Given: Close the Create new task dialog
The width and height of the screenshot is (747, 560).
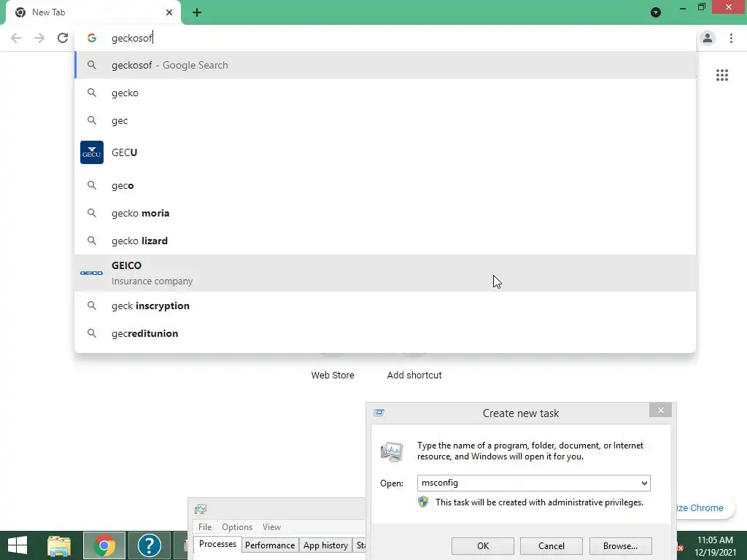Looking at the screenshot, I should tap(660, 410).
